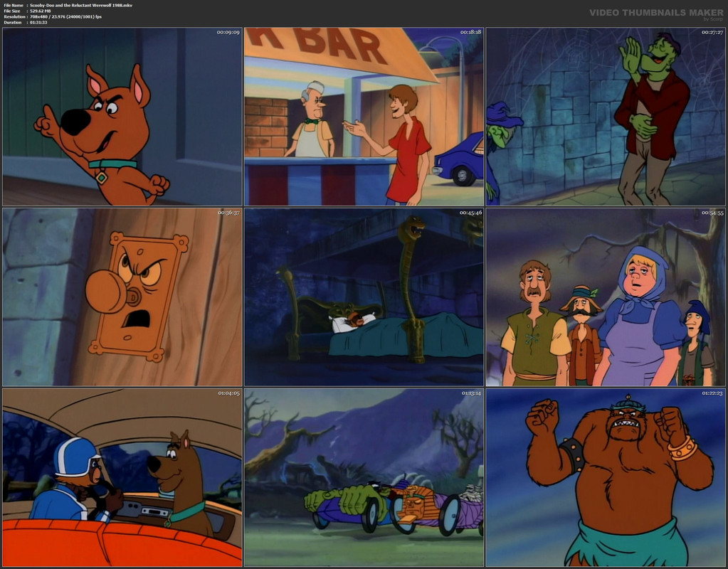This screenshot has height=569, width=728.
Task: Open the Scrappy-Doo thumbnail at 00:09:09
Action: tap(122, 117)
